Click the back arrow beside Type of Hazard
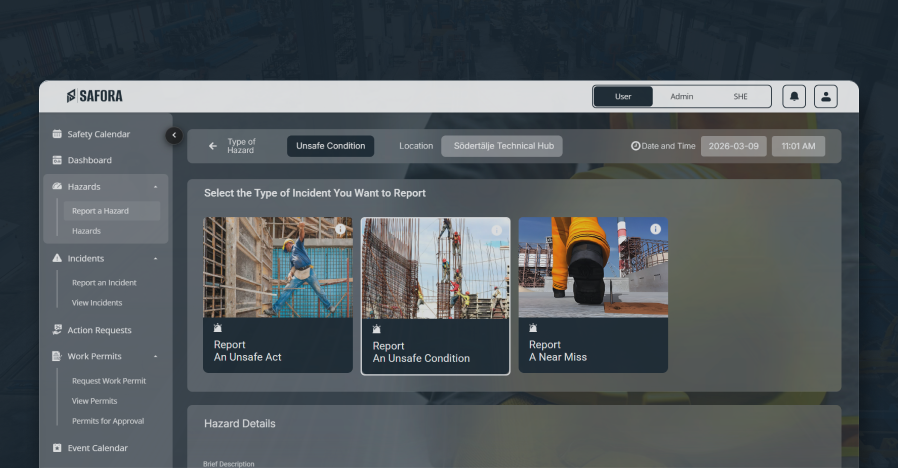Viewport: 898px width, 468px height. click(x=212, y=146)
